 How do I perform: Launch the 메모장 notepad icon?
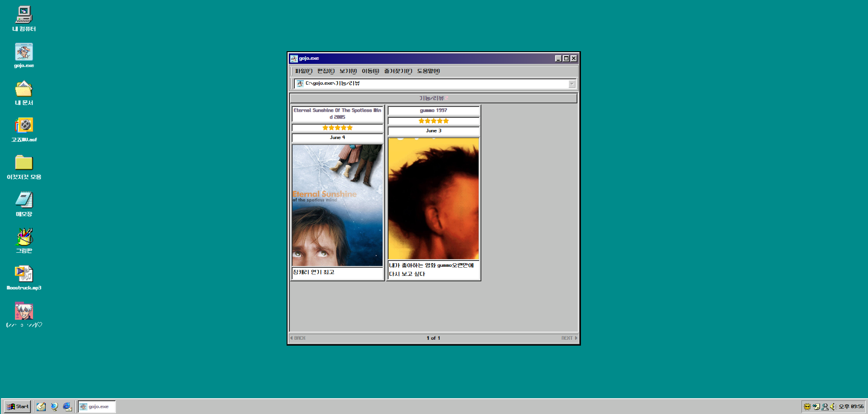point(24,204)
